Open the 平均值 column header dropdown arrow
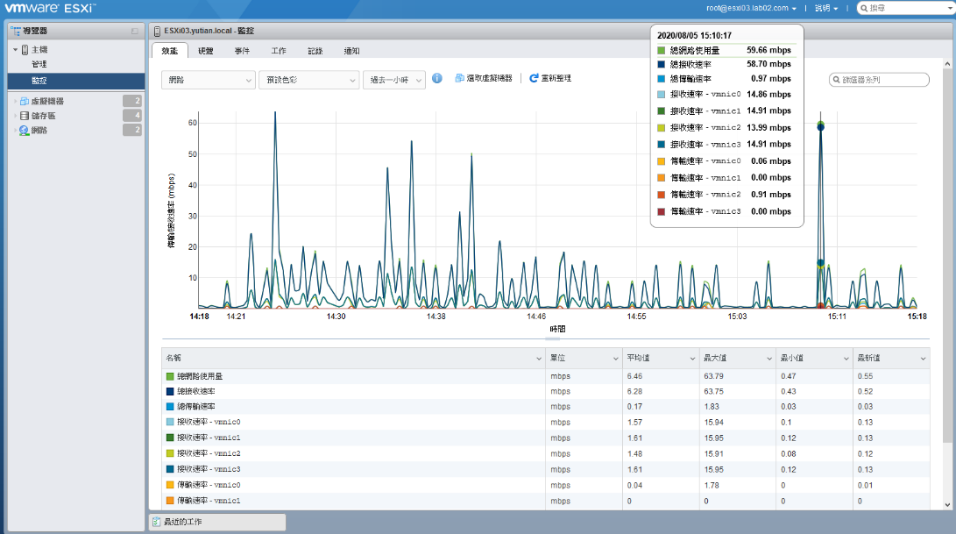Viewport: 956px width, 534px height. 692,358
